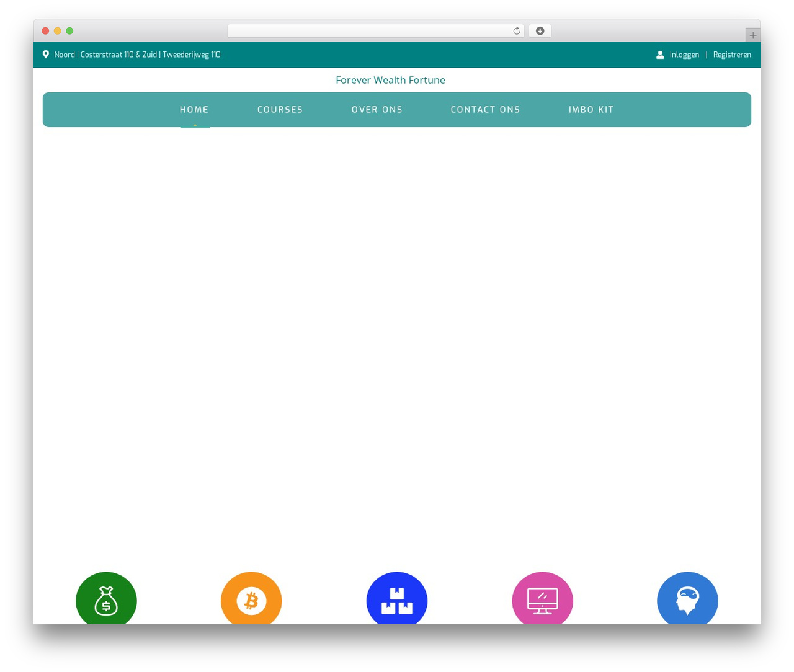Viewport: 794px width, 672px height.
Task: Click the green money bag icon
Action: [x=106, y=598]
